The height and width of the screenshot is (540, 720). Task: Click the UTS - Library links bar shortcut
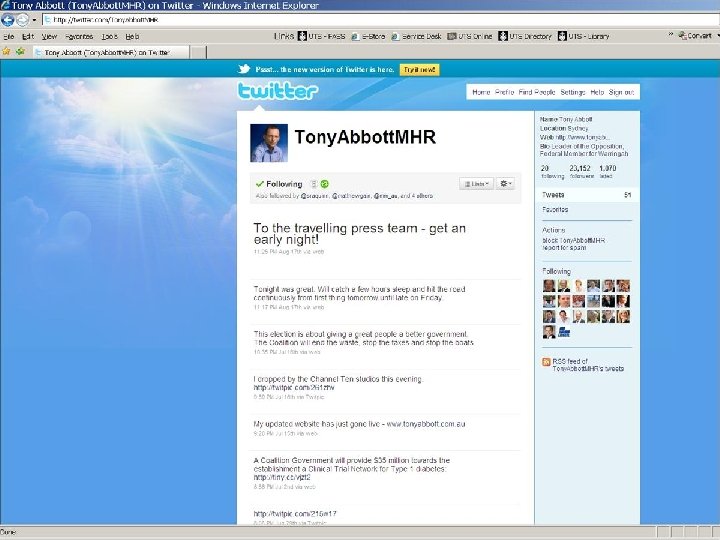click(584, 36)
